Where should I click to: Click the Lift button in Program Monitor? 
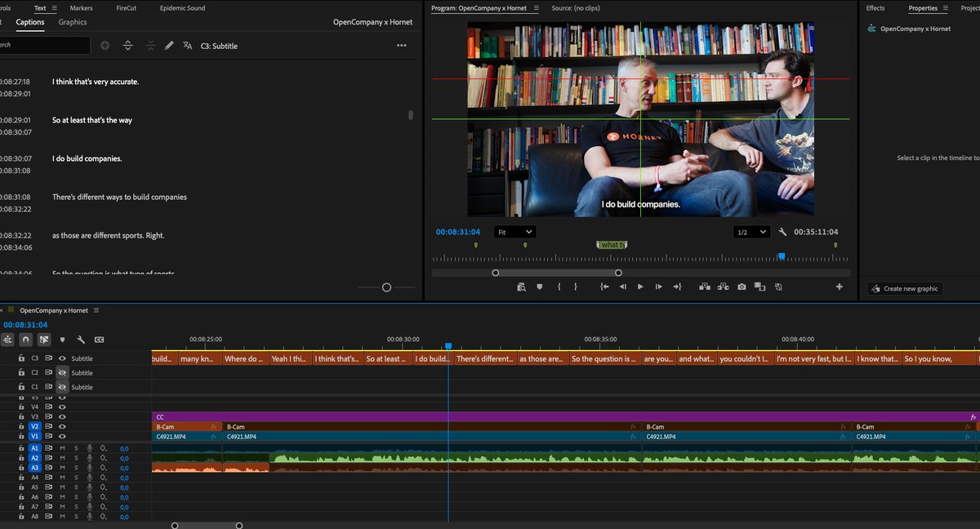(x=704, y=287)
